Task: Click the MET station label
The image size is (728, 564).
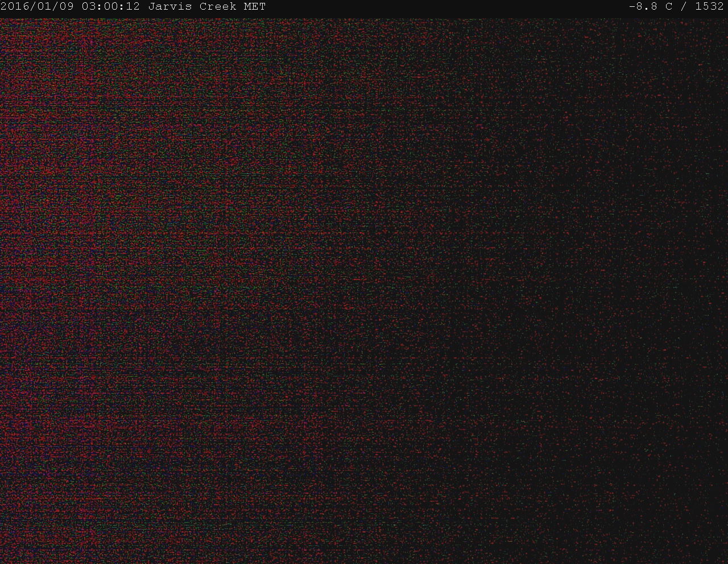Action: pyautogui.click(x=255, y=7)
